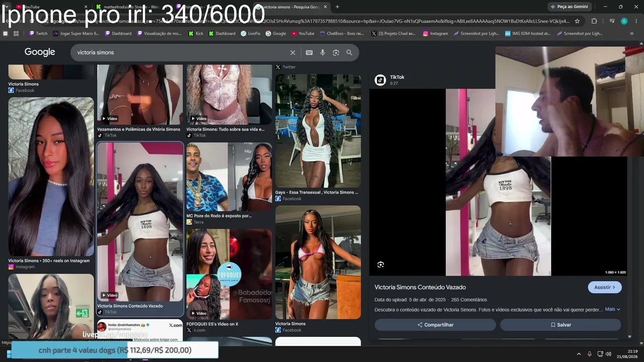Open the Victoria Simons: Tudo sobre sua vida result
Screen dimensions: 644x362
coord(229,101)
